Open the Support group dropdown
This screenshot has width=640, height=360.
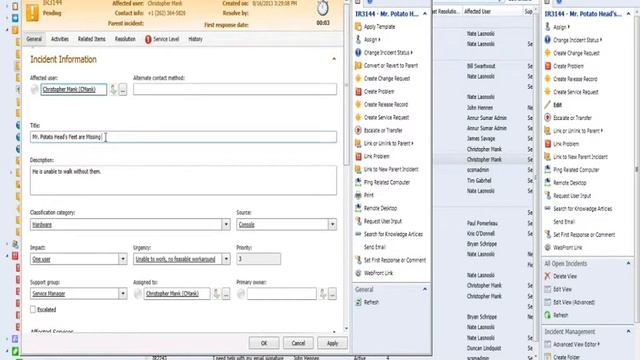click(x=122, y=293)
